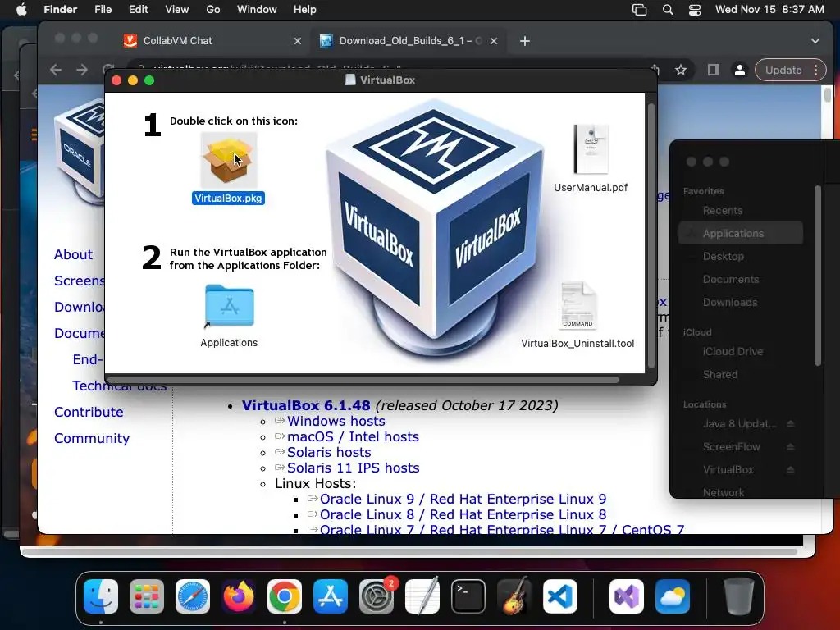Viewport: 840px width, 630px height.
Task: Open the macOS / Intel hosts link
Action: coord(353,436)
